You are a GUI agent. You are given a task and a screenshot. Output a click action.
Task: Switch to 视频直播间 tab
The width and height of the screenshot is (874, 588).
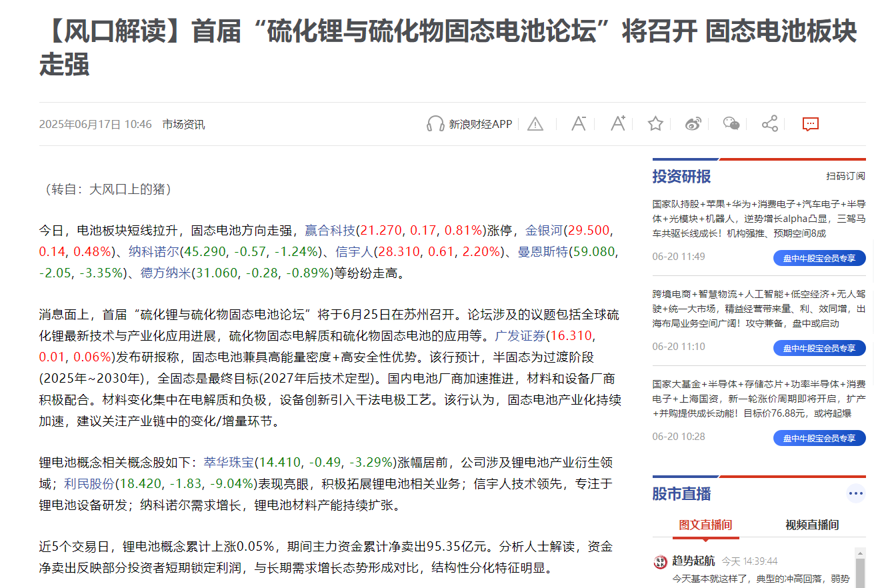(x=812, y=525)
